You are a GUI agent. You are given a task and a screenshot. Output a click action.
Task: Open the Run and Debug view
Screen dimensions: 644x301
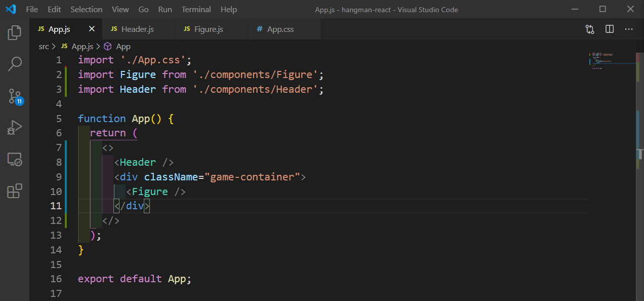point(15,127)
